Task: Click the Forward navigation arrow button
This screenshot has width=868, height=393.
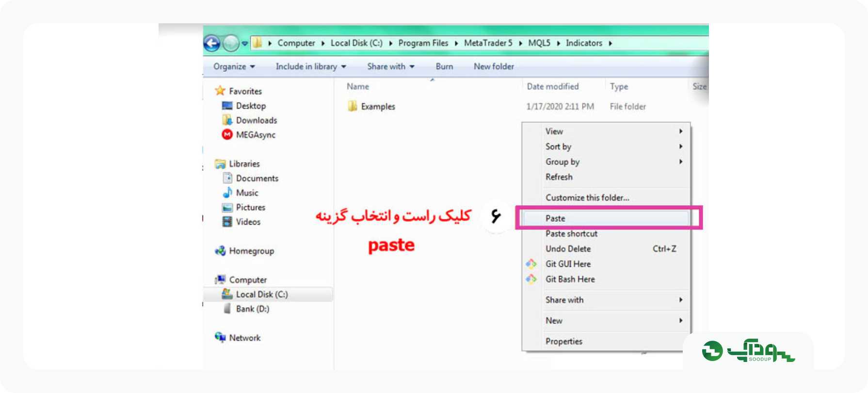Action: pos(231,43)
